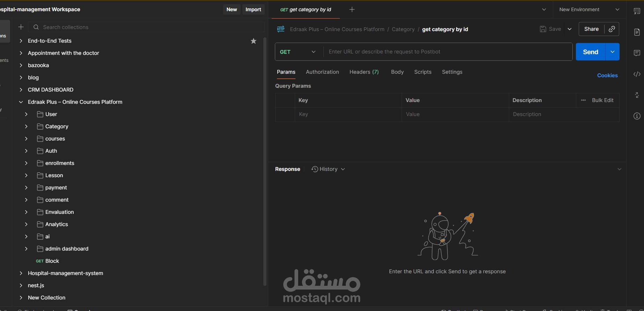Click the query param Key input cell
Image resolution: width=644 pixels, height=311 pixels.
point(348,115)
